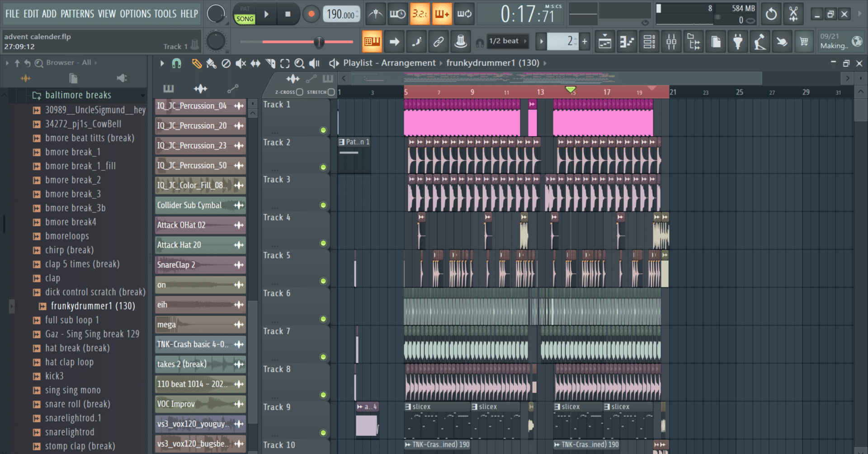Image resolution: width=868 pixels, height=454 pixels.
Task: Toggle the Z-CROSS option
Action: [299, 92]
